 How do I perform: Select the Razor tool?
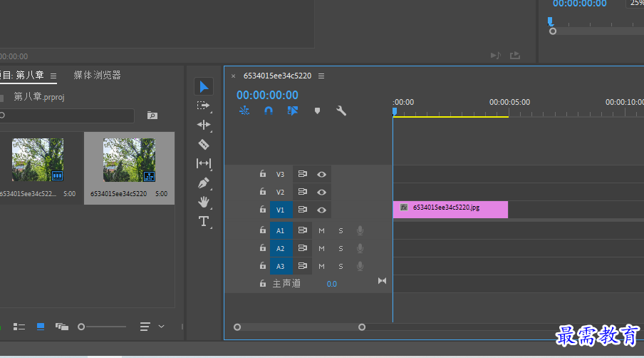204,144
